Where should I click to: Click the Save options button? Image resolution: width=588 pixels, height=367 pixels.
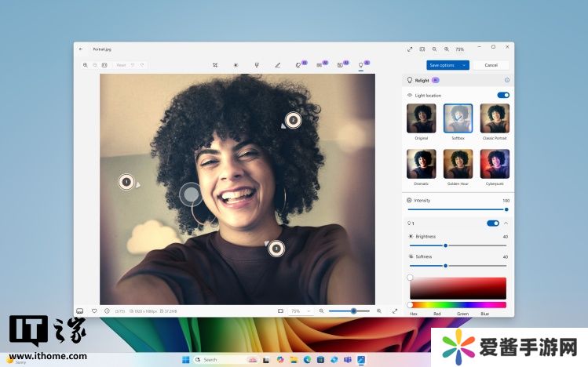pos(444,65)
